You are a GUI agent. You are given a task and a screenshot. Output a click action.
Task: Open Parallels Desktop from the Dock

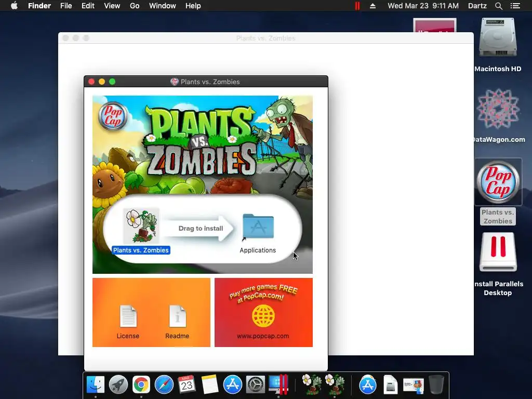[x=278, y=385]
